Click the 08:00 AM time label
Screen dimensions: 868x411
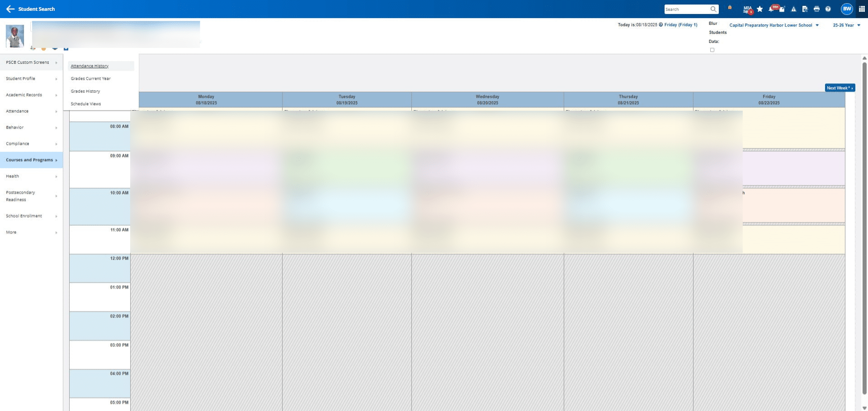point(119,126)
